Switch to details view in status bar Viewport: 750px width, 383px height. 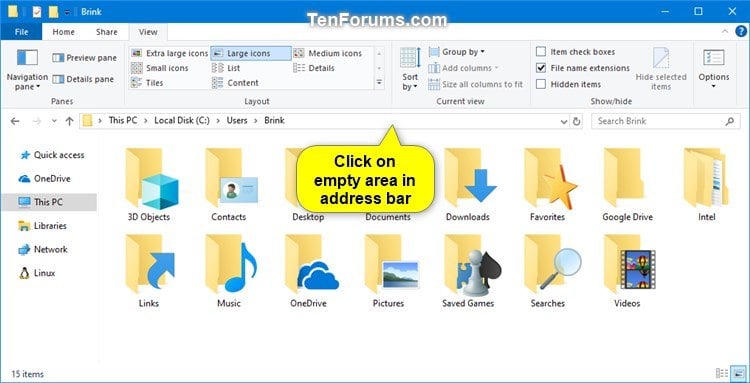pos(721,373)
